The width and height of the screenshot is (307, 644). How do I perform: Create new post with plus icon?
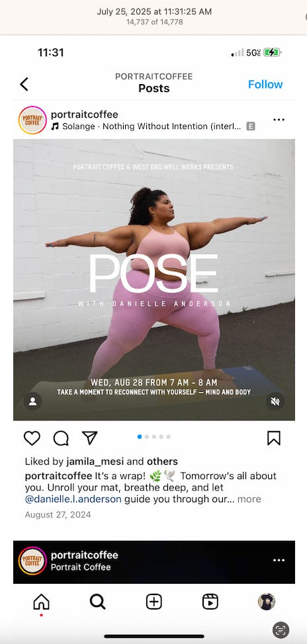154,602
